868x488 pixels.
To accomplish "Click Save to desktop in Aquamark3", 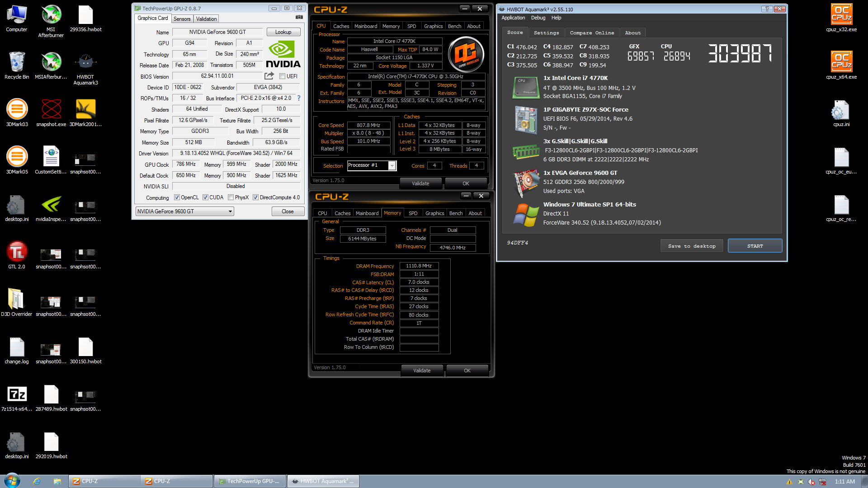I will [x=692, y=246].
